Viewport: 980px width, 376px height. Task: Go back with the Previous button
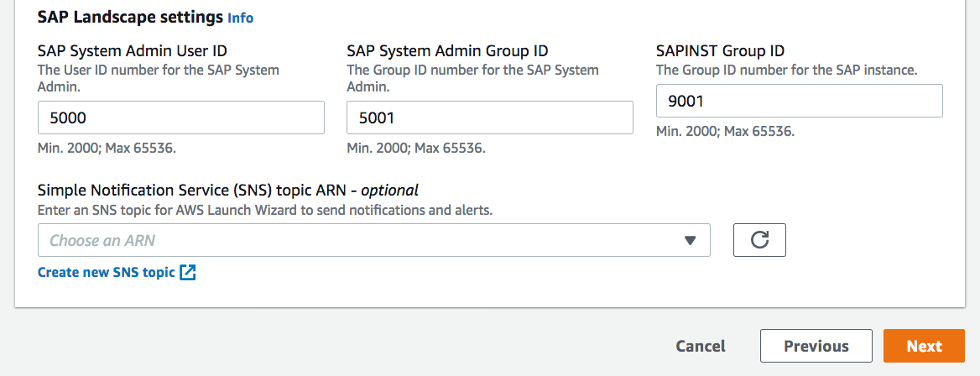coord(816,346)
